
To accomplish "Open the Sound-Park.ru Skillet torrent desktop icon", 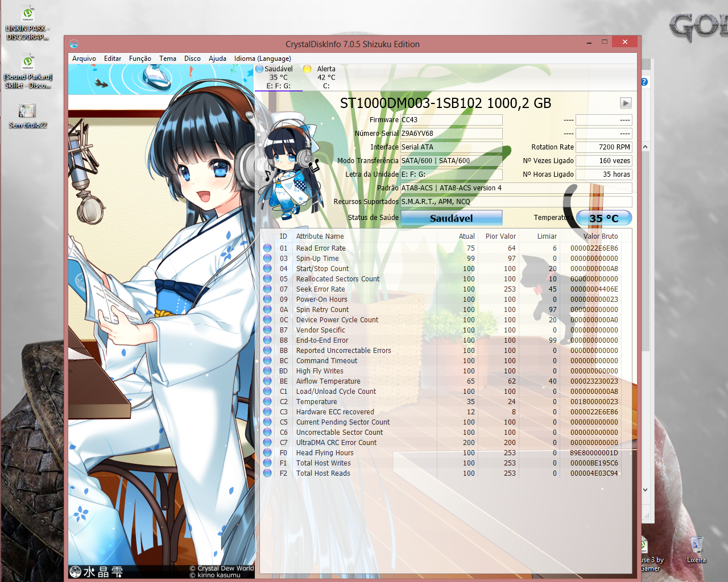I will 27,72.
